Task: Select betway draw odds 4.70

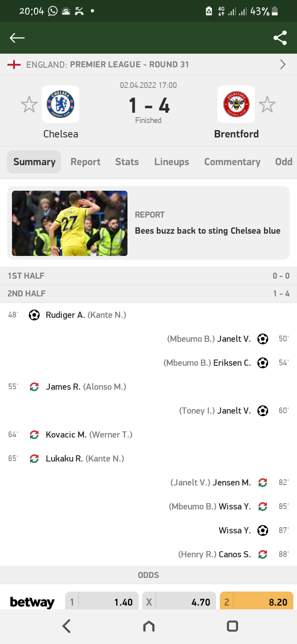Action: coord(179,602)
